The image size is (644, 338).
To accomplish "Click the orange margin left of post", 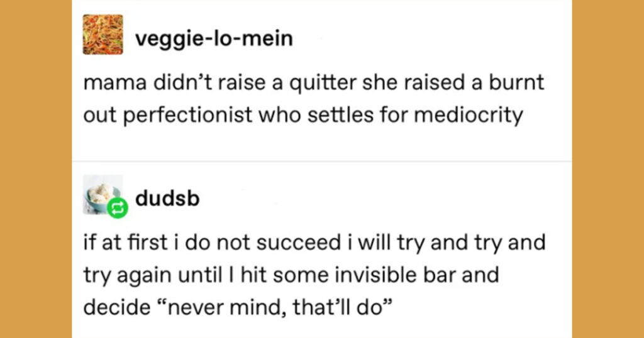I will pos(36,169).
